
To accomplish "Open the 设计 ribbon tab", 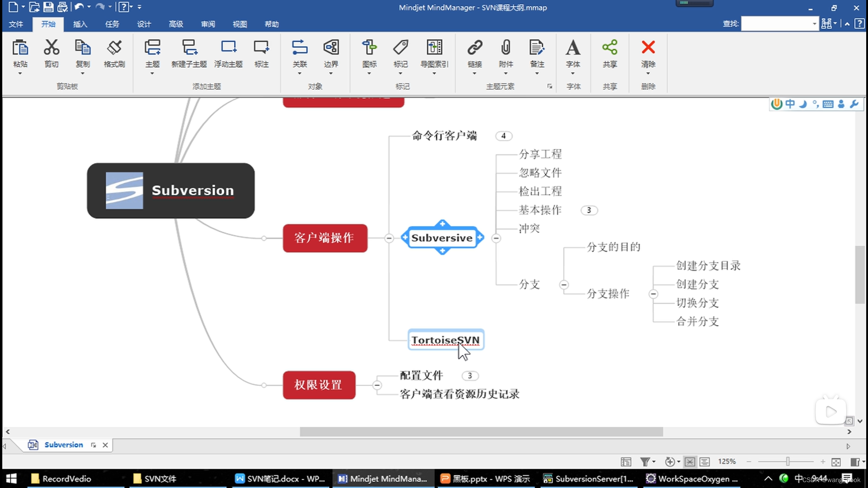I will coord(144,24).
